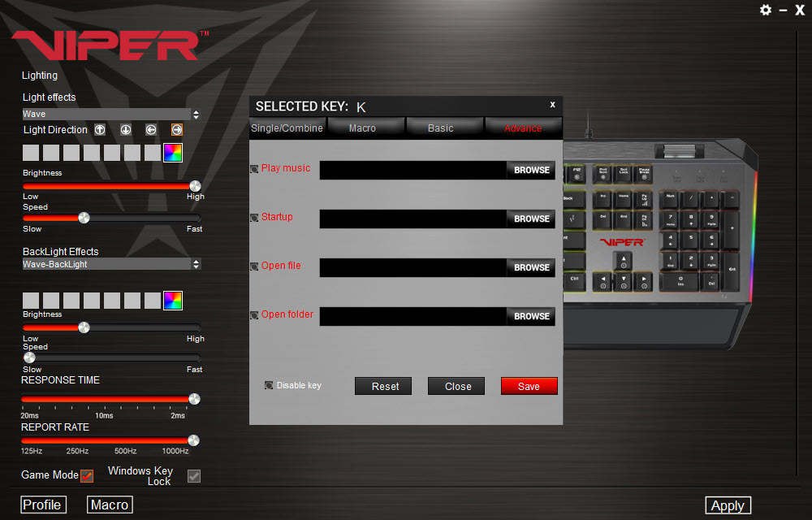Adjust the Light effects Speed slider handle
This screenshot has width=812, height=520.
pyautogui.click(x=84, y=218)
